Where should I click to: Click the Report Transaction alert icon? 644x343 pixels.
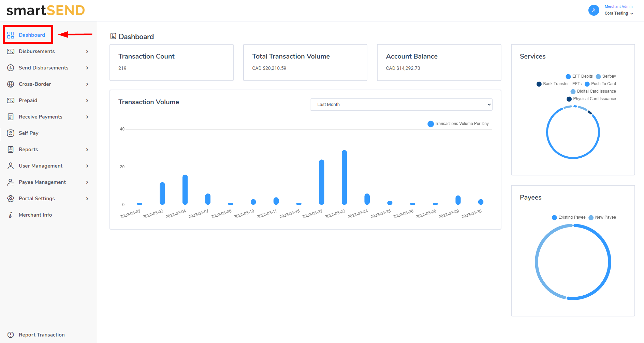pyautogui.click(x=11, y=335)
